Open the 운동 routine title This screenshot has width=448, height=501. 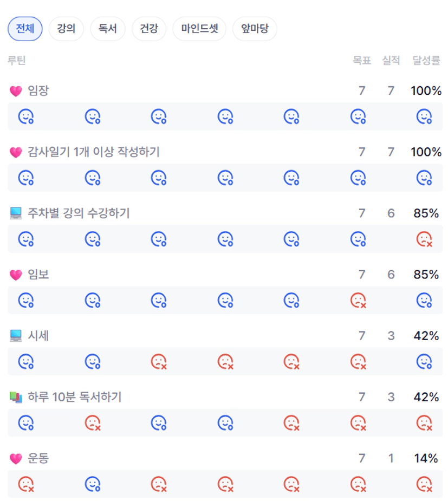[x=38, y=458]
